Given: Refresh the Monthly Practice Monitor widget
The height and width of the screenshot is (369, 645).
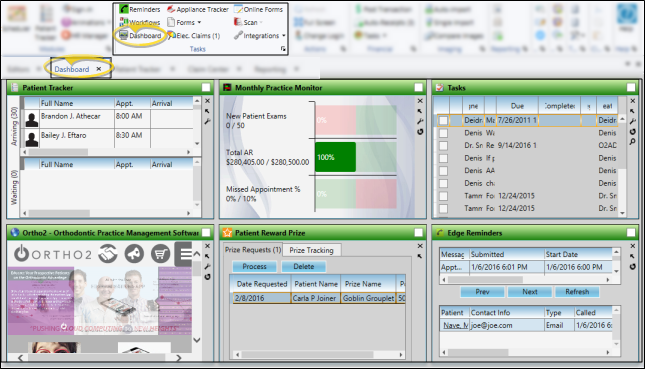Looking at the screenshot, I should point(420,132).
